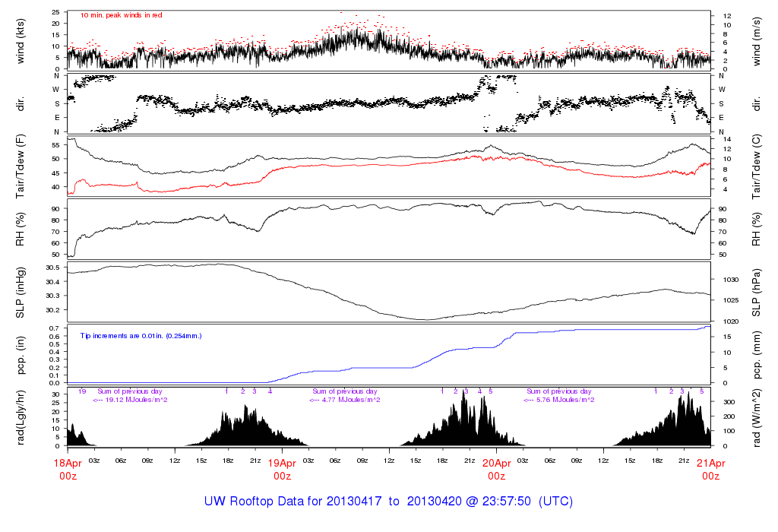The height and width of the screenshot is (532, 778).
Task: Click the red "20Apr" date label
Action: tap(496, 463)
